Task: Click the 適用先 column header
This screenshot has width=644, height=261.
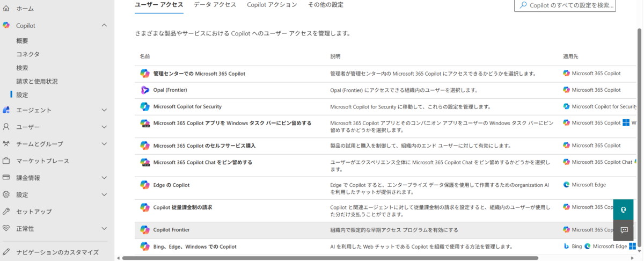Action: (x=570, y=56)
